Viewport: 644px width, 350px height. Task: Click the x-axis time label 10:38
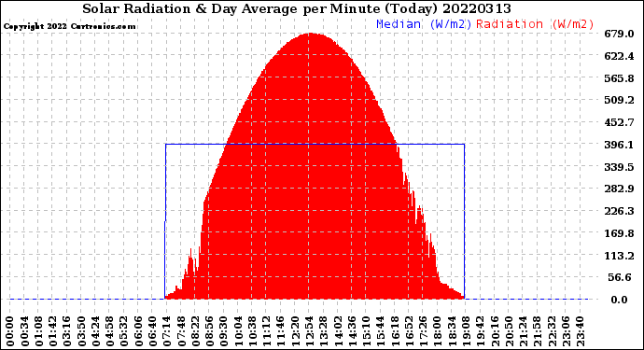(252, 331)
